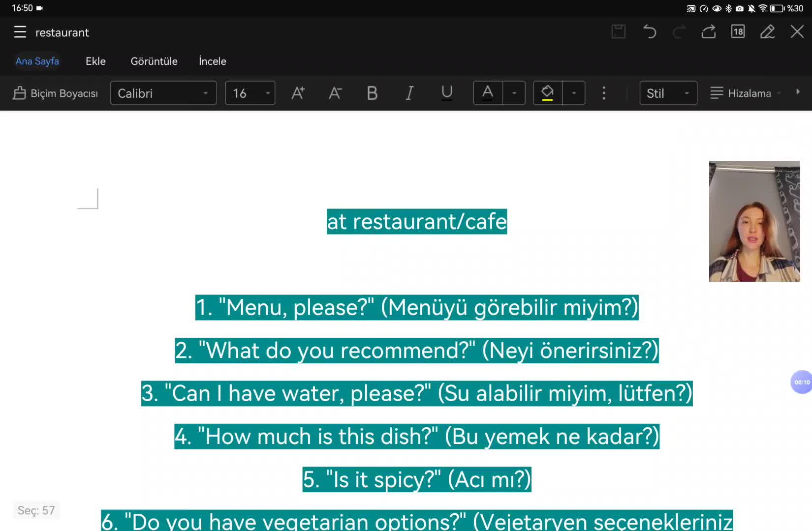Viewport: 812px width, 531px height.
Task: Toggle bold formatting
Action: (x=372, y=93)
